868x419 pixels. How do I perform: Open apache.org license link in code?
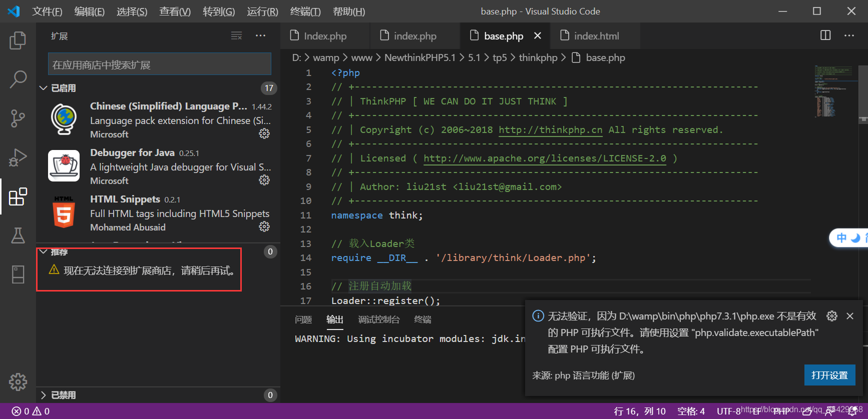coord(545,158)
